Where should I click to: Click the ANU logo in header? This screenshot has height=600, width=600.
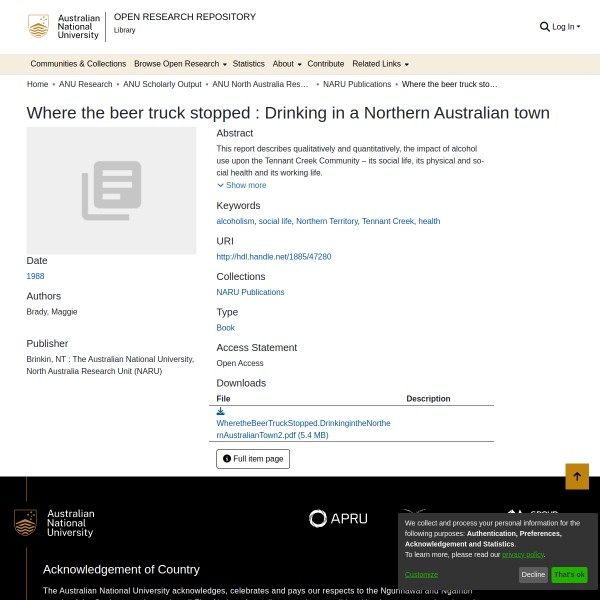click(x=65, y=27)
